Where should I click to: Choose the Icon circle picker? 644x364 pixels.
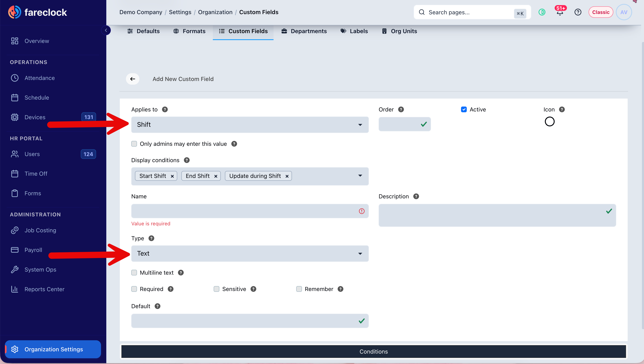point(550,122)
